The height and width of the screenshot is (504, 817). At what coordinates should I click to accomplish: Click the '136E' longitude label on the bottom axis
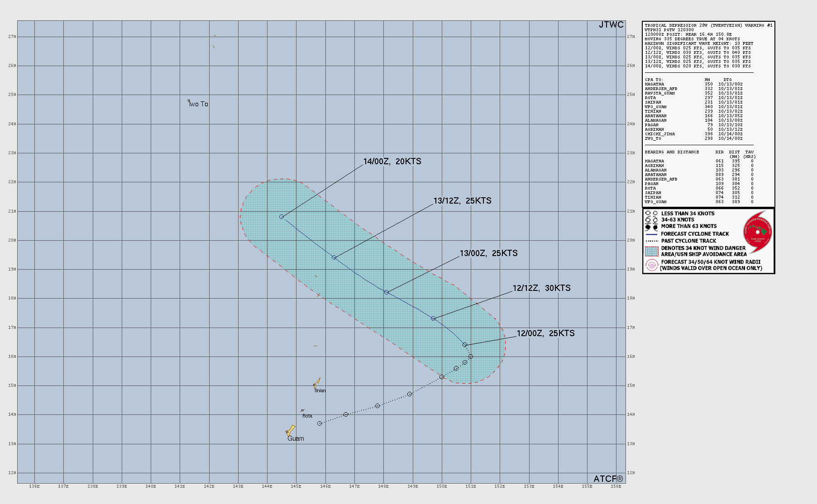[34, 486]
